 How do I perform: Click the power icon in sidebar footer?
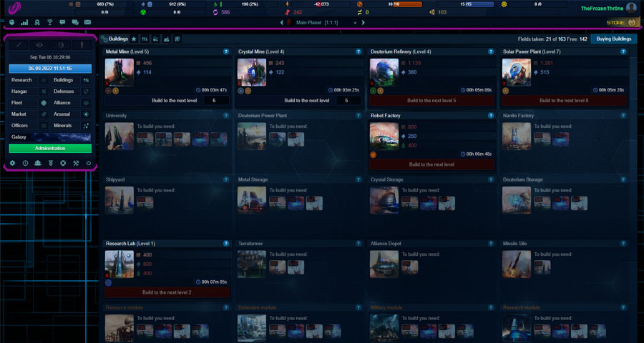point(88,163)
